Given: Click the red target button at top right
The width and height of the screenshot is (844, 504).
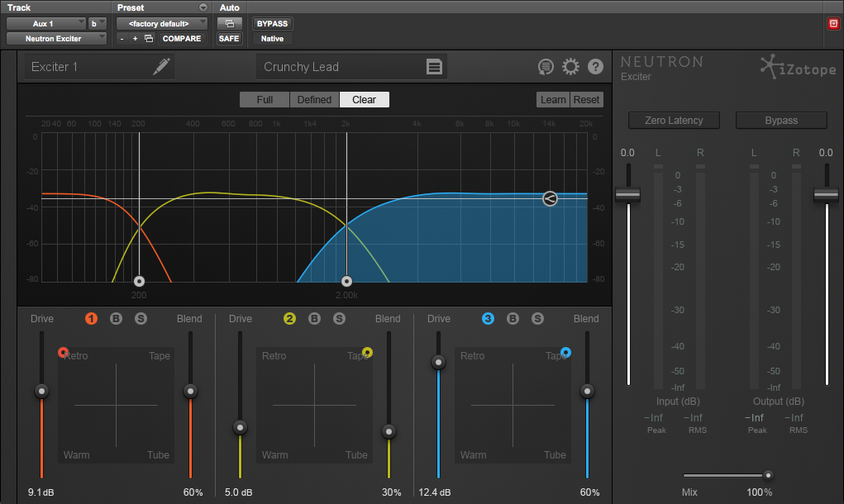Looking at the screenshot, I should click(x=833, y=23).
